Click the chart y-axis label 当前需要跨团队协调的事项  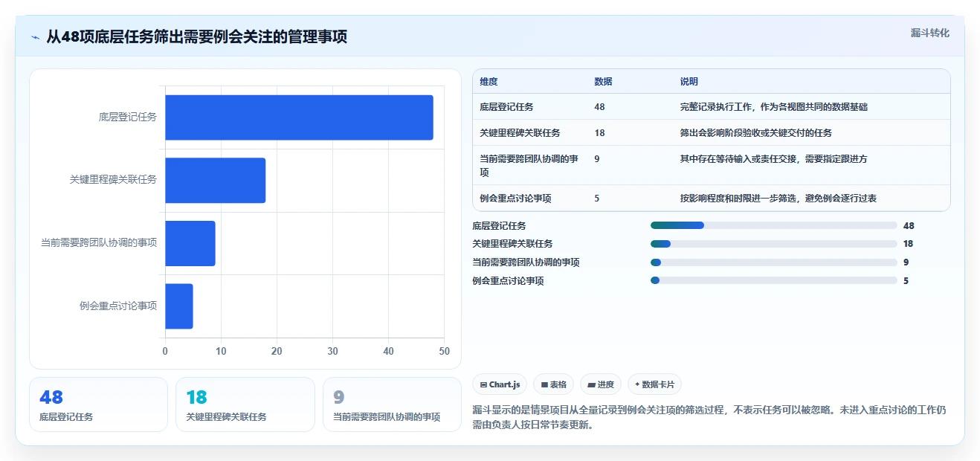pos(99,243)
